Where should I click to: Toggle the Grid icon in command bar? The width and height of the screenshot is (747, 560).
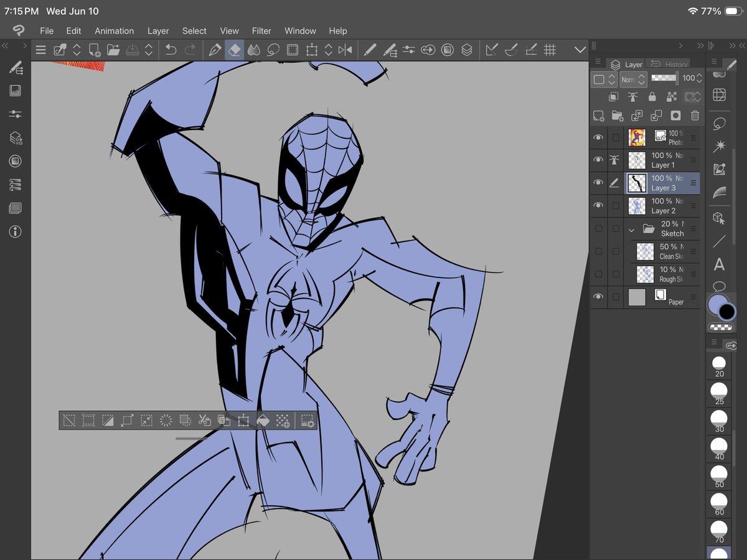click(x=550, y=50)
